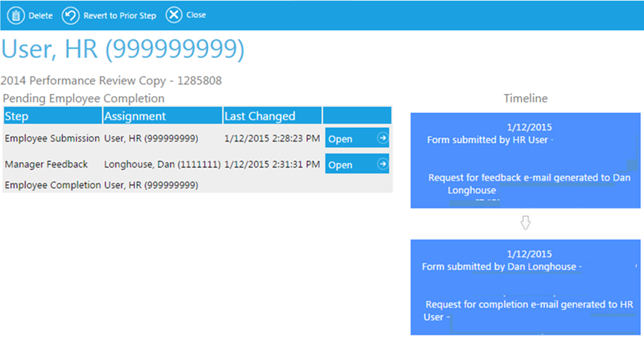Open the Employee Submission step form

356,138
